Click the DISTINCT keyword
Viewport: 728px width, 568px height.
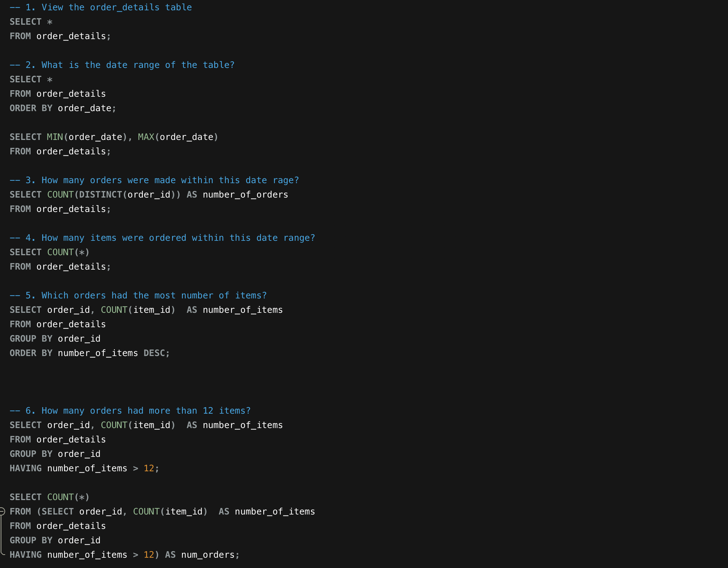click(x=100, y=194)
